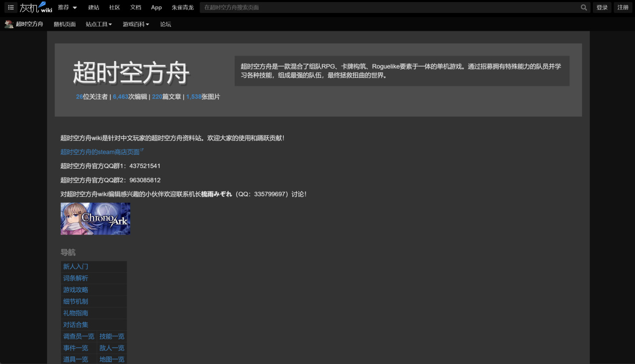Open the 文档 menu item
Viewport: 635px width, 364px height.
point(135,7)
